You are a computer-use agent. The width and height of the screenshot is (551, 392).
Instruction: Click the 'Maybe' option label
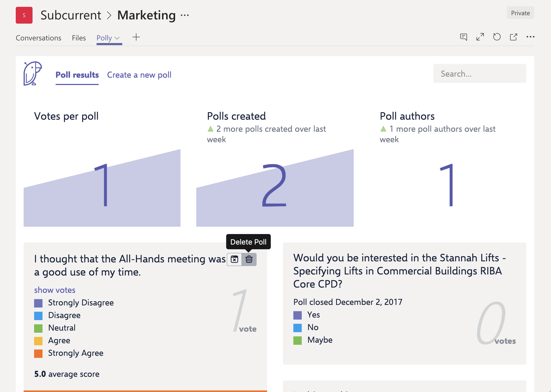(x=320, y=340)
